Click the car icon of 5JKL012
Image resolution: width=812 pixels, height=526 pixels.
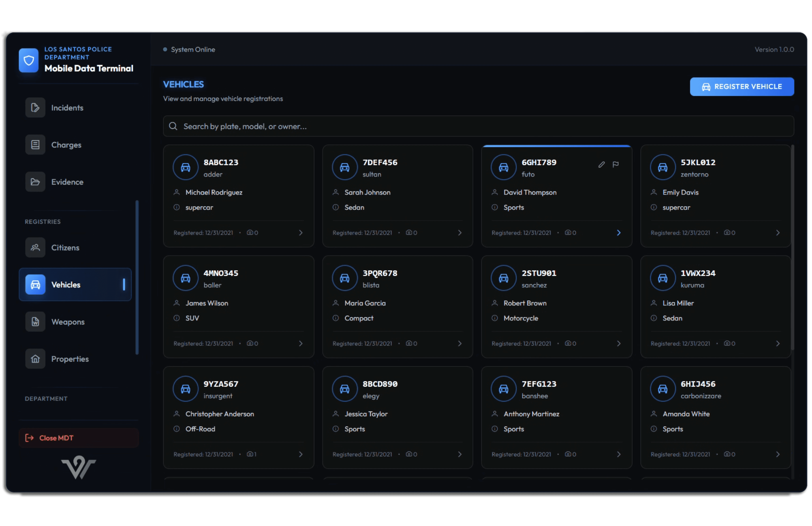663,167
